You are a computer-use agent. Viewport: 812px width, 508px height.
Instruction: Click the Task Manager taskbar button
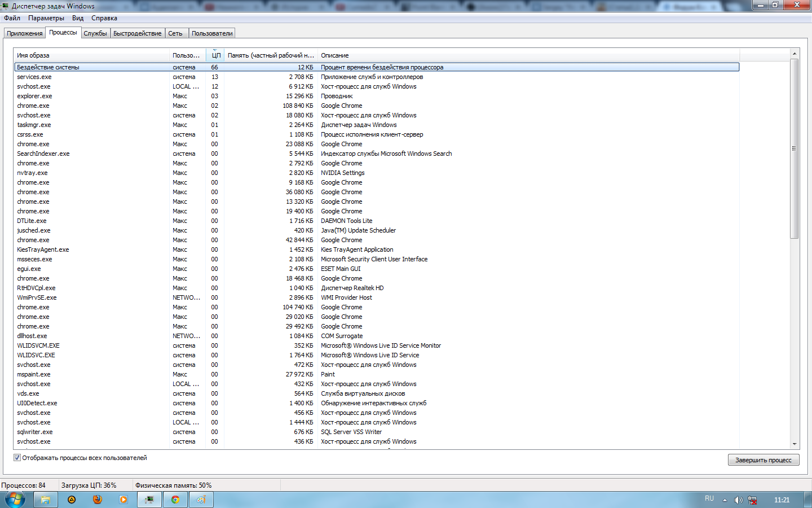click(x=149, y=500)
